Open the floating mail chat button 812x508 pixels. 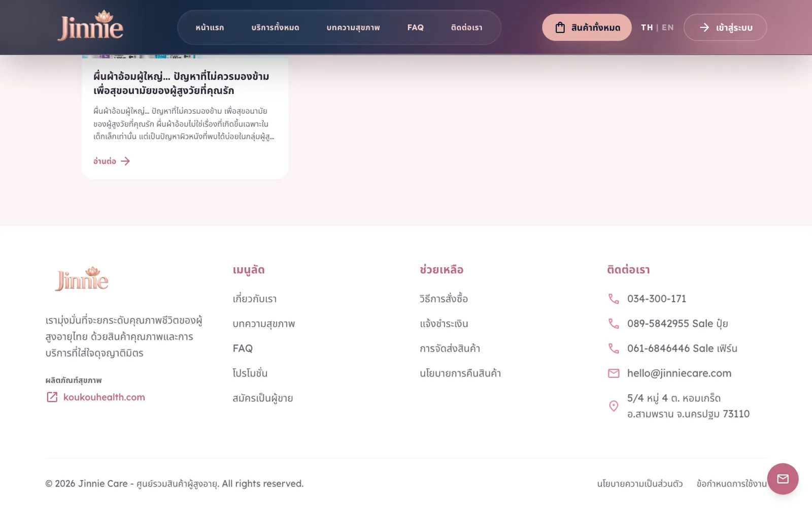783,479
